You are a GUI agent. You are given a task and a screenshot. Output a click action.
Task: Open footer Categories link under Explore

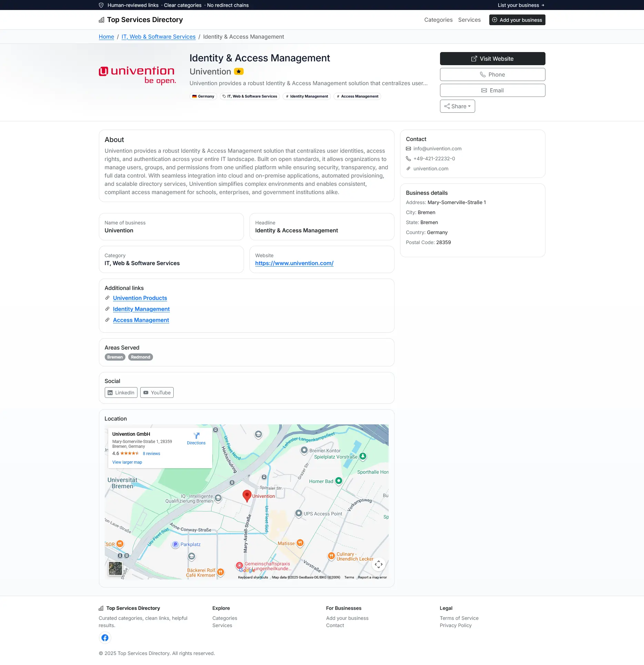225,618
